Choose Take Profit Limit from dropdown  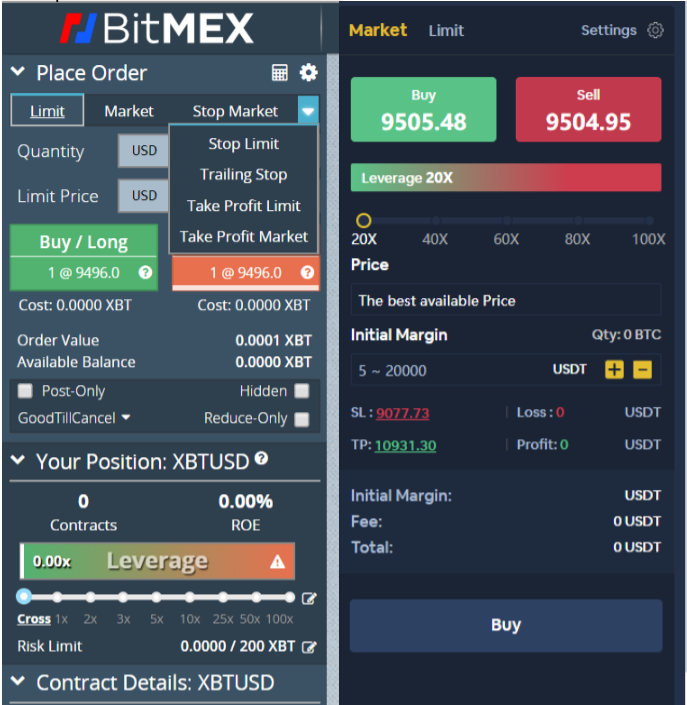point(244,205)
